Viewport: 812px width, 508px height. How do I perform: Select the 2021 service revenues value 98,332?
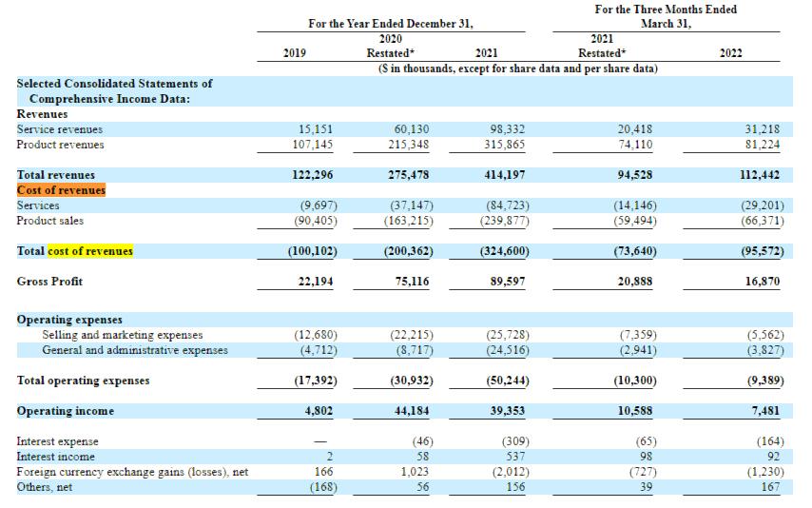pos(508,129)
